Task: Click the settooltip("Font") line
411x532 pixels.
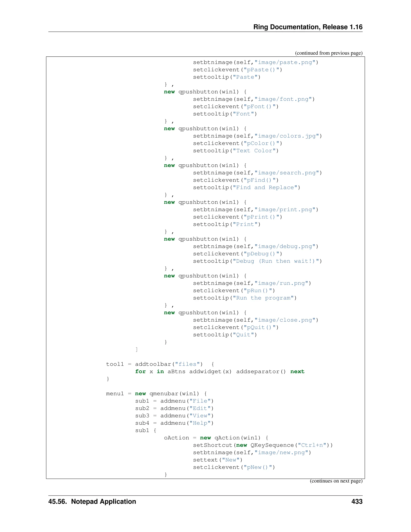Action: coord(225,114)
